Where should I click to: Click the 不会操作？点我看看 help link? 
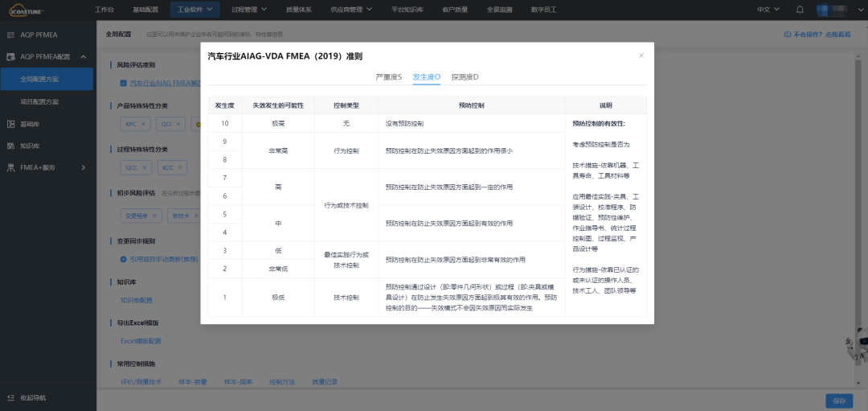click(821, 35)
